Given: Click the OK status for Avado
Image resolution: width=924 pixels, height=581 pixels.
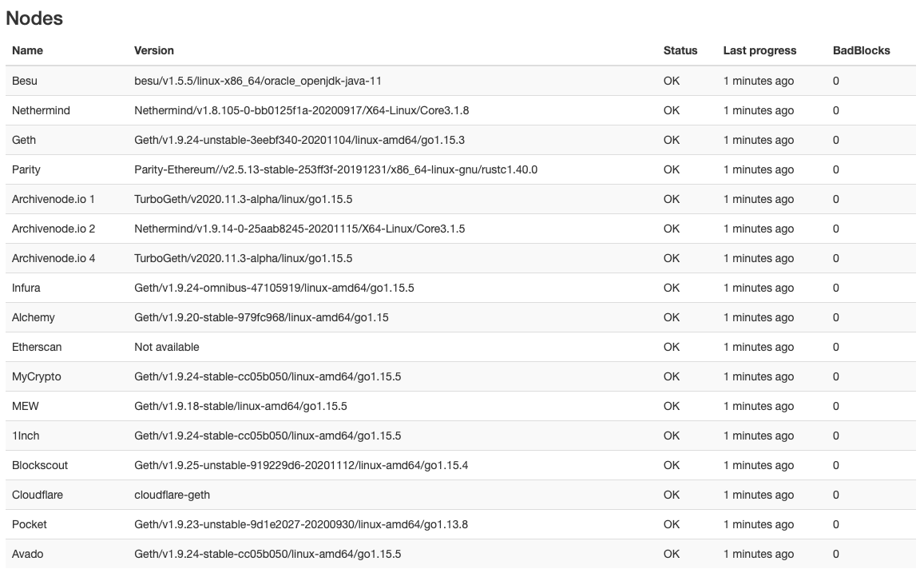Looking at the screenshot, I should pos(671,553).
